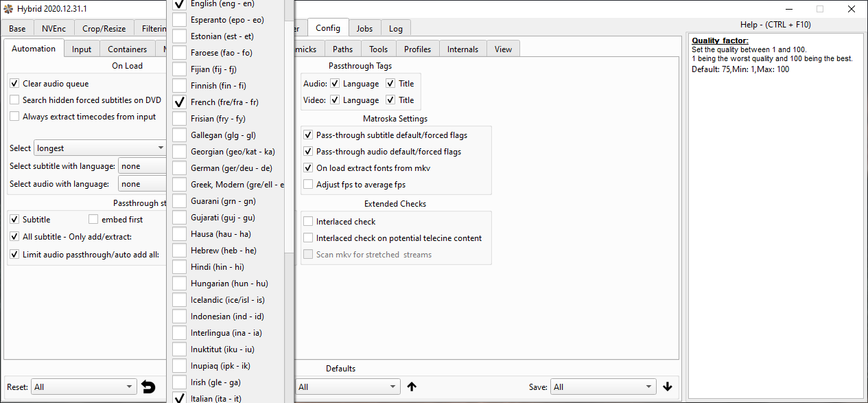
Task: Open the Save All dropdown
Action: [x=603, y=387]
